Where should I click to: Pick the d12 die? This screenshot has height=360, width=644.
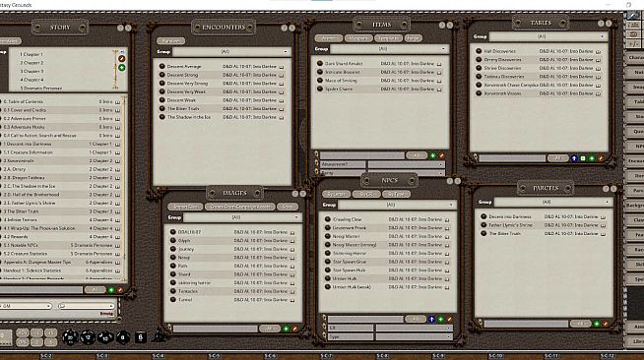coord(88,337)
